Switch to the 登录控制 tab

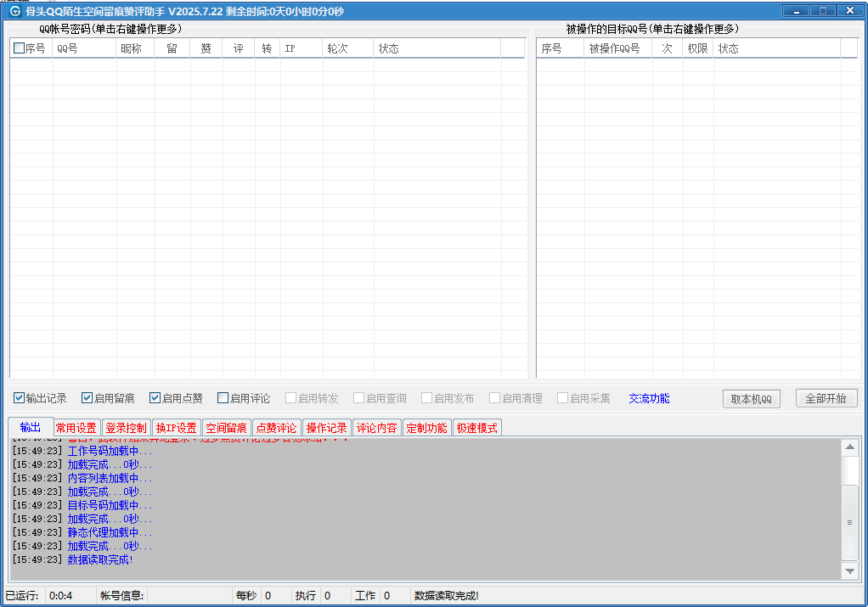click(126, 428)
